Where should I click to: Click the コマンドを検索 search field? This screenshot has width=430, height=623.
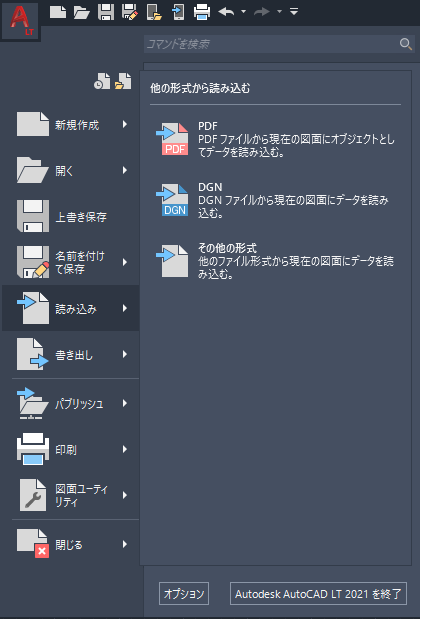tap(272, 44)
